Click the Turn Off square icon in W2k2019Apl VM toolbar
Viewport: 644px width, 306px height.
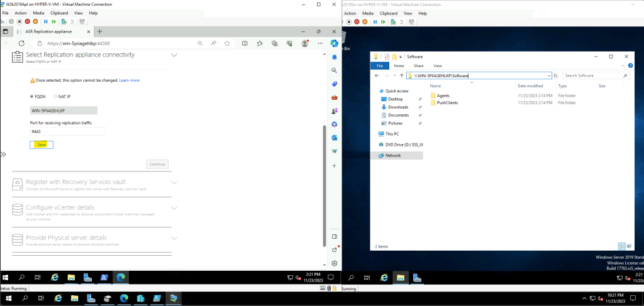click(19, 21)
